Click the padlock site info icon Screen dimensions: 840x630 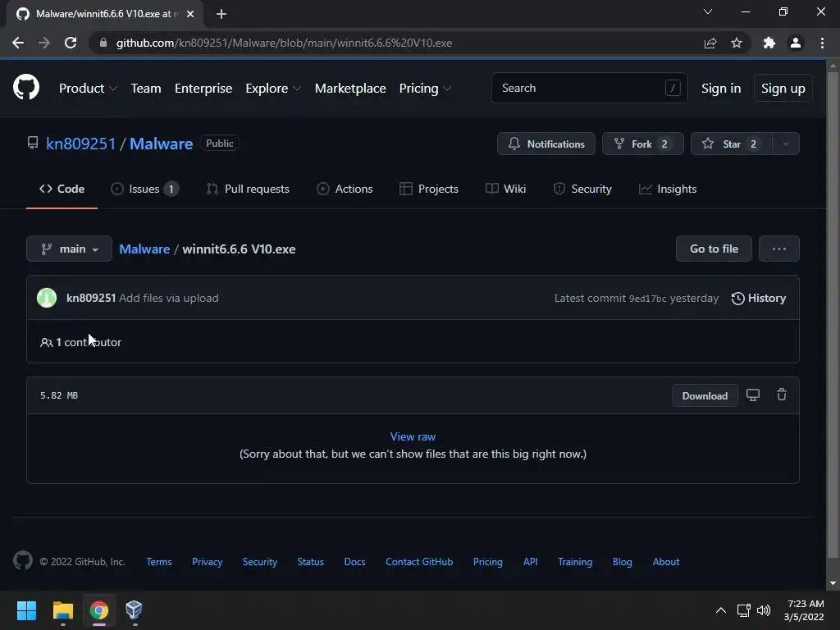103,43
